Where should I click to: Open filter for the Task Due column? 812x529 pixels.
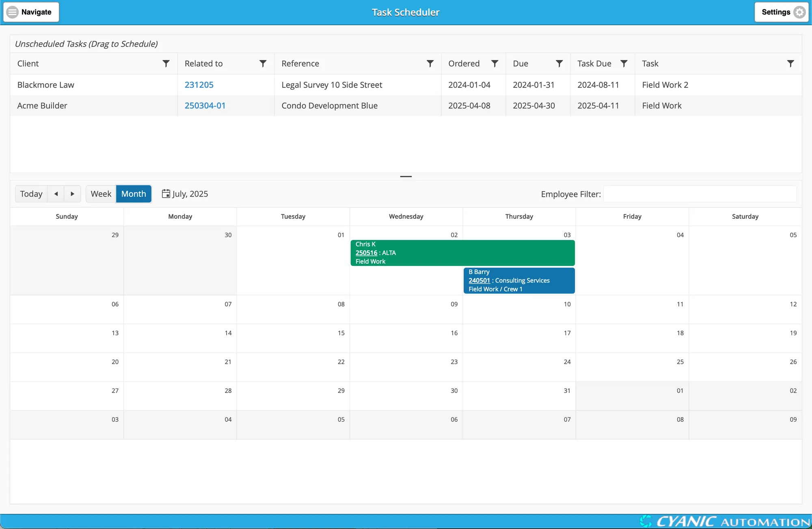coord(624,63)
